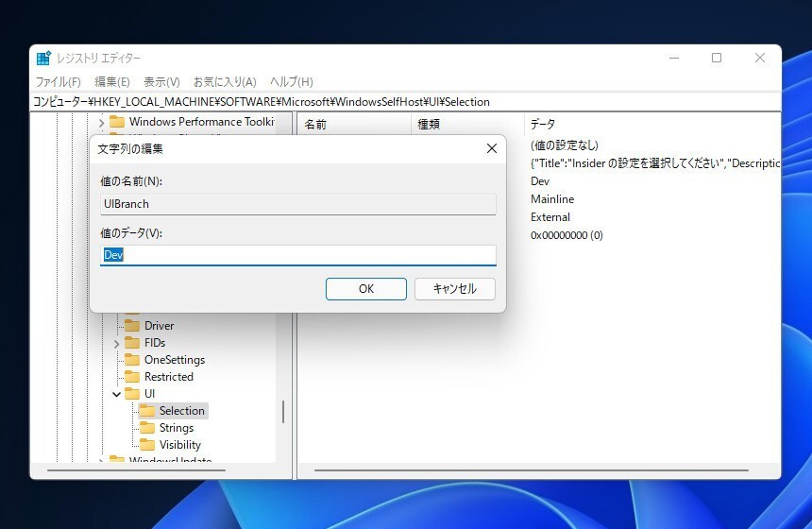Screen dimensions: 812x529
Task: Select the Mainline data cell
Action: pyautogui.click(x=552, y=199)
